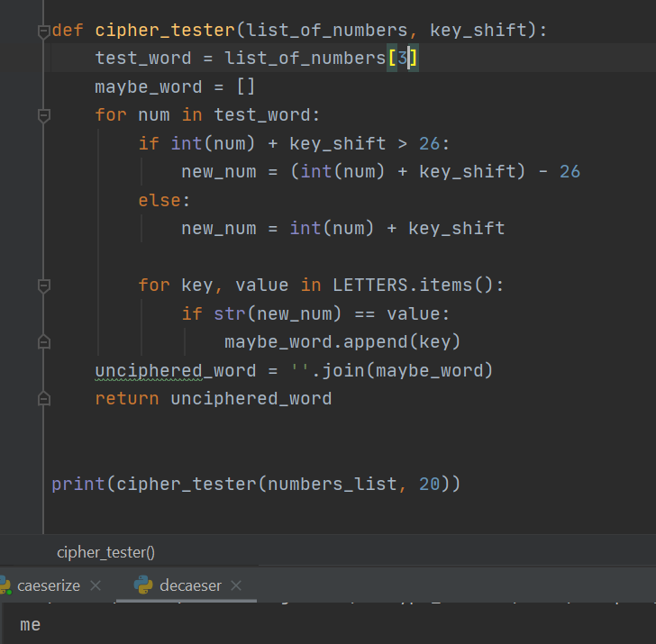Image resolution: width=656 pixels, height=644 pixels.
Task: Place cursor on index 3 in list_of_numbers[3]
Action: click(x=402, y=59)
